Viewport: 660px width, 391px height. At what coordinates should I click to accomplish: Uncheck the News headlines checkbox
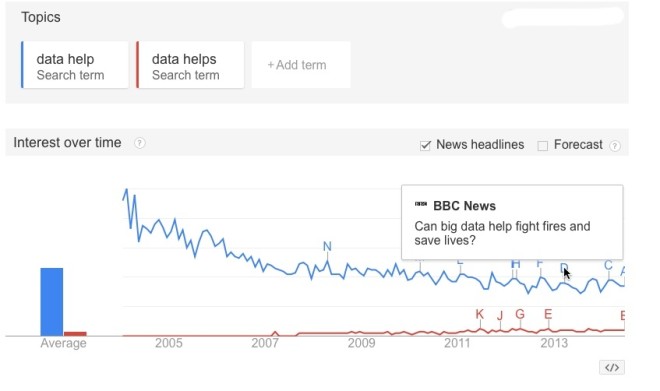pyautogui.click(x=425, y=146)
